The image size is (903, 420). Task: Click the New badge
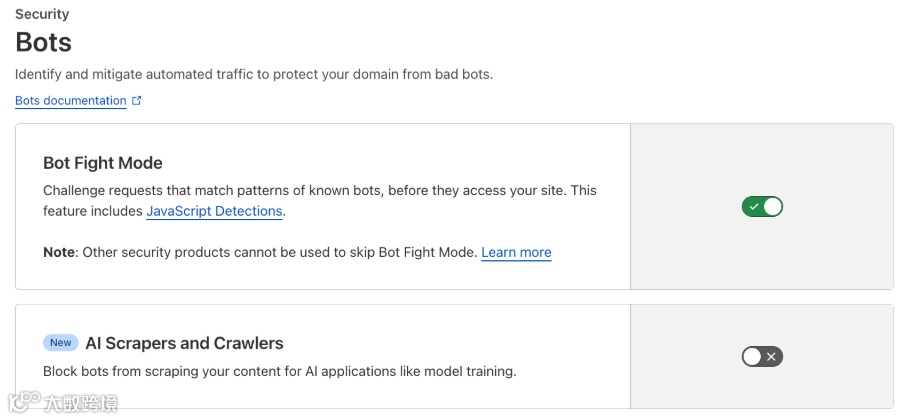point(61,343)
